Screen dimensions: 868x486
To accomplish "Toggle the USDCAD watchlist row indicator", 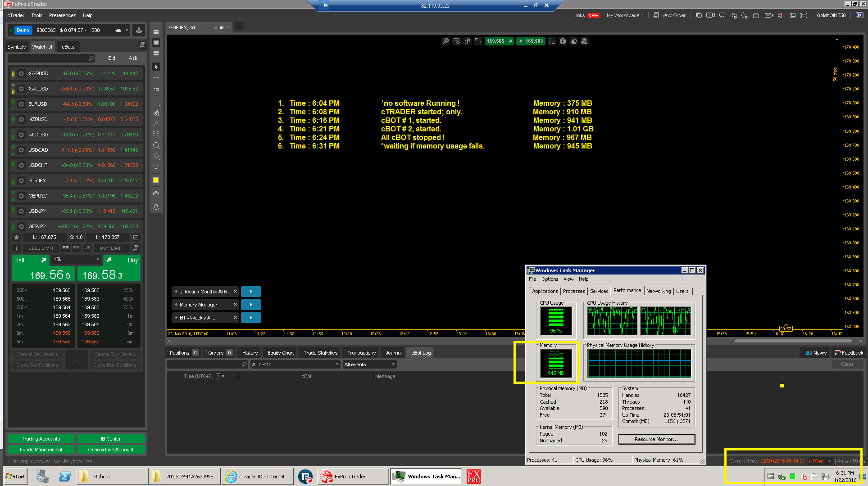I will coord(21,150).
